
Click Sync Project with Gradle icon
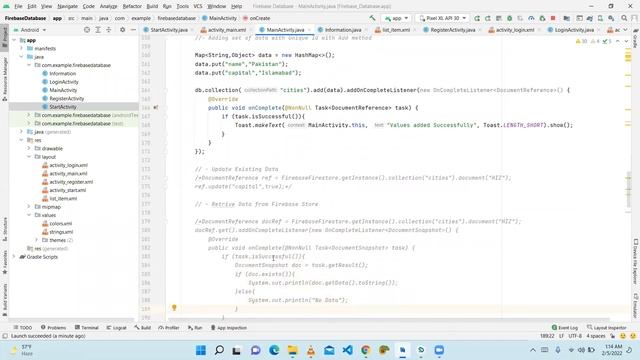point(589,18)
